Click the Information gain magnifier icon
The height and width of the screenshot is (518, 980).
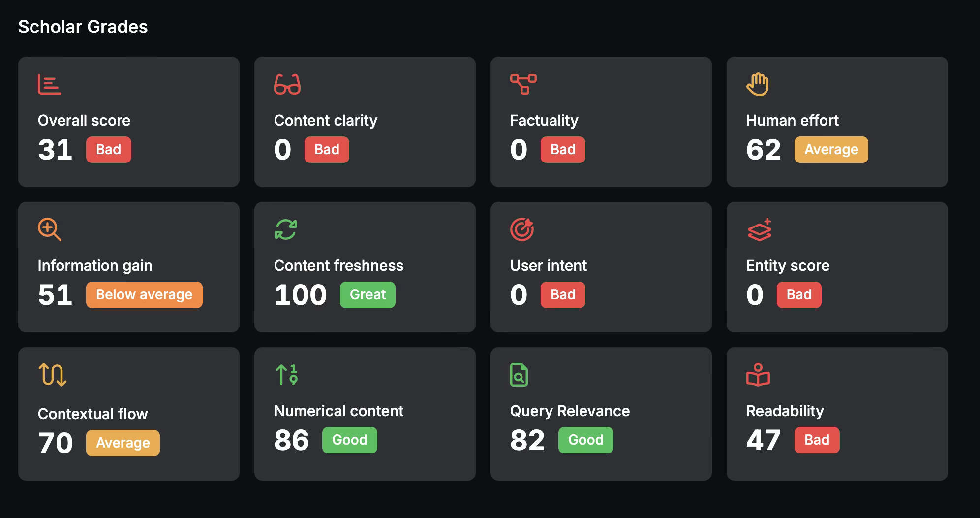tap(50, 229)
